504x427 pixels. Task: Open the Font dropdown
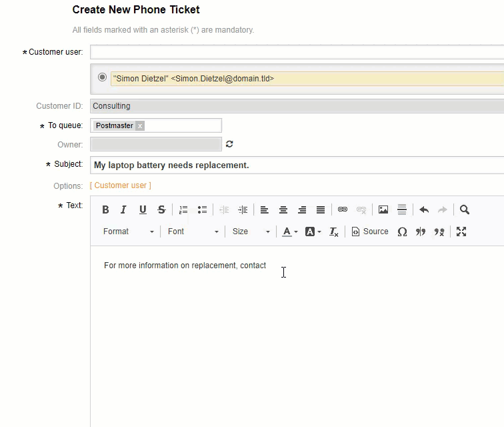(193, 232)
